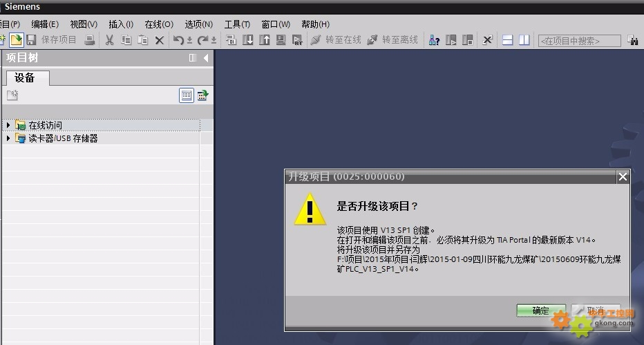Click the start CPU icon

pyautogui.click(x=451, y=40)
